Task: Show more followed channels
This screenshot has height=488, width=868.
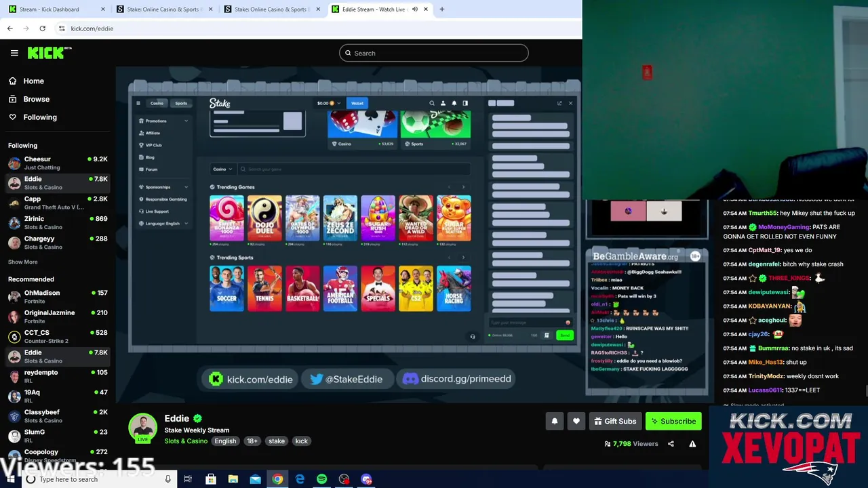Action: pos(23,262)
